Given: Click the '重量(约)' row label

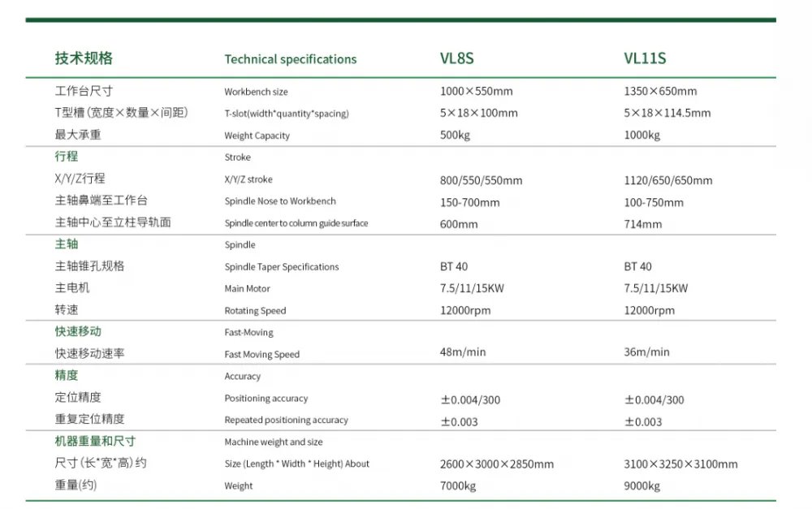Looking at the screenshot, I should tap(76, 485).
